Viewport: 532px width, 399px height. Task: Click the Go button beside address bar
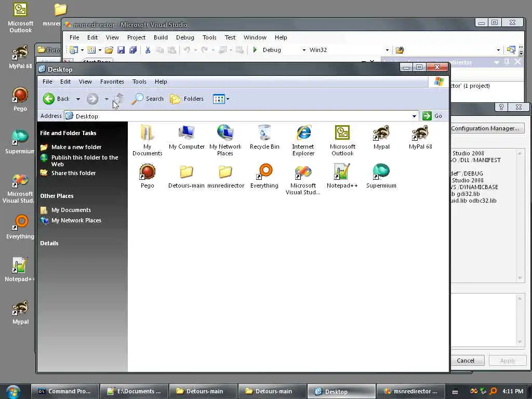(x=433, y=116)
